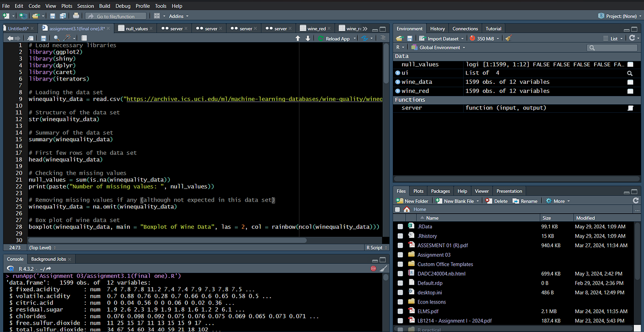Open the Import Dataset dropdown
This screenshot has height=332, width=644.
pos(442,38)
